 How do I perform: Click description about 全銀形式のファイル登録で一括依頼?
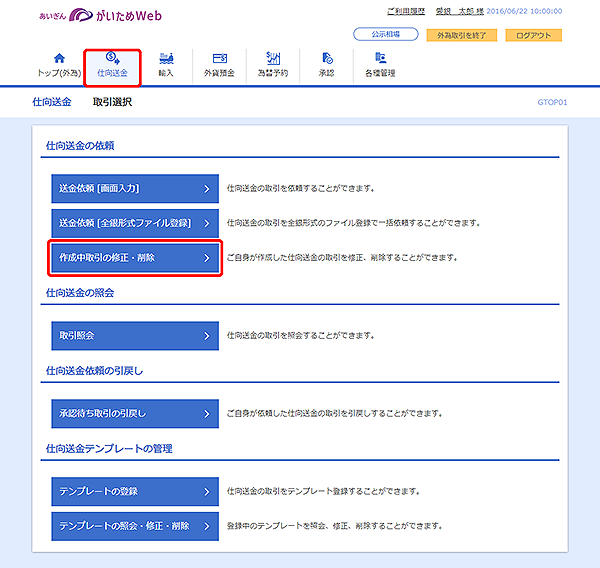pyautogui.click(x=354, y=223)
